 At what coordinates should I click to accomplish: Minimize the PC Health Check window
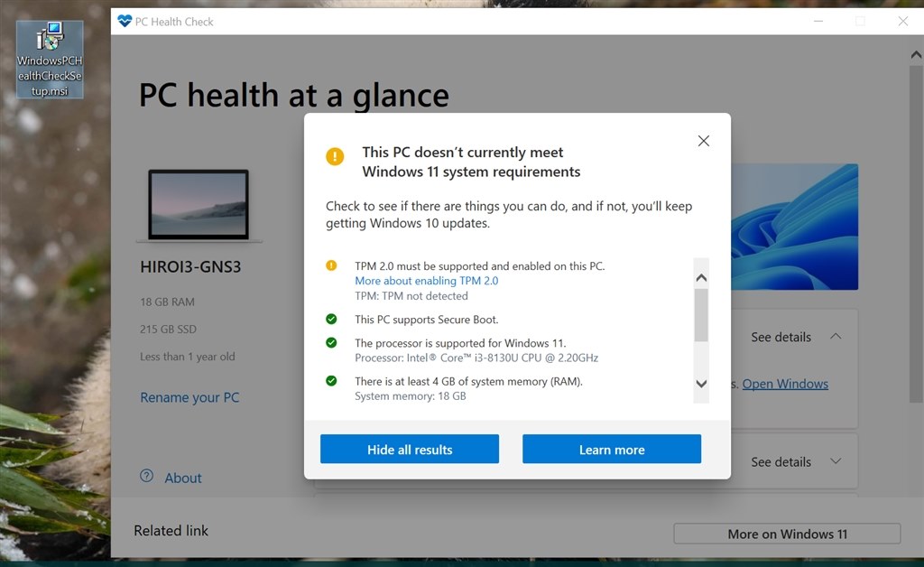click(x=818, y=22)
